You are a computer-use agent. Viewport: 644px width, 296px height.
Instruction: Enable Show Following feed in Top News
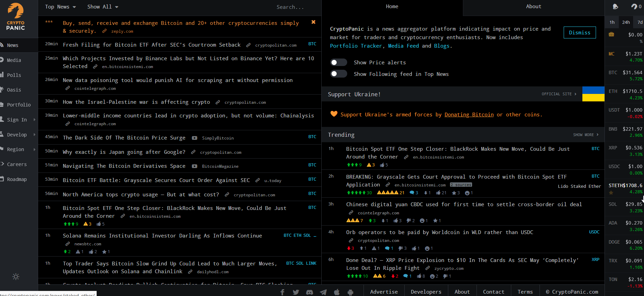(338, 74)
